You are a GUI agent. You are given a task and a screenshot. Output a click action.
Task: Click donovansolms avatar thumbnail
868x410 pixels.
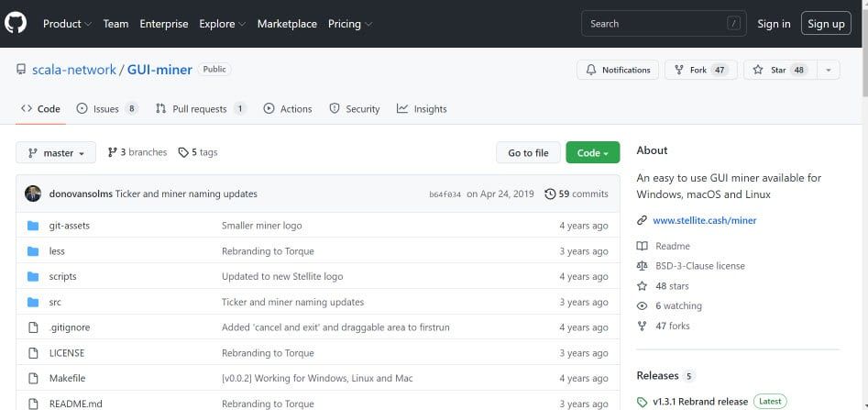(33, 194)
